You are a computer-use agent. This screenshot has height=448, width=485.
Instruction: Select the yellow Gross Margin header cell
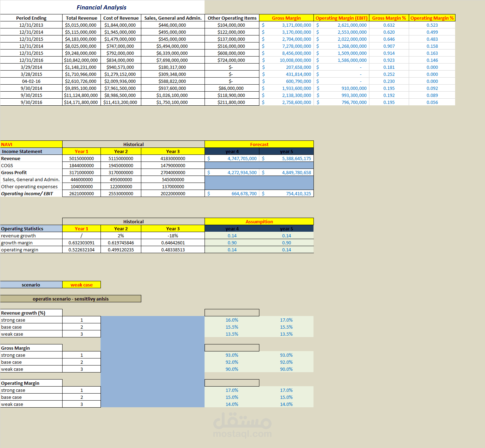(286, 18)
